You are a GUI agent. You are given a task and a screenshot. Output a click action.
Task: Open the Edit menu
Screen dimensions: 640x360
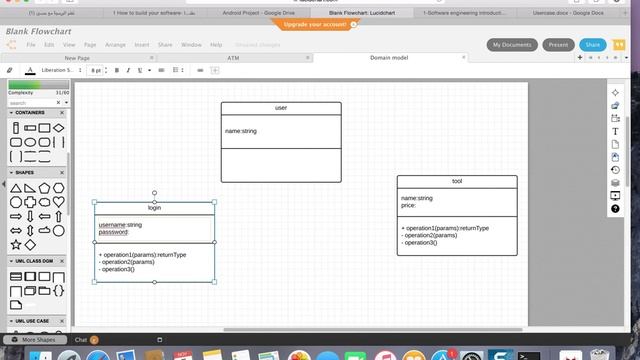point(49,45)
